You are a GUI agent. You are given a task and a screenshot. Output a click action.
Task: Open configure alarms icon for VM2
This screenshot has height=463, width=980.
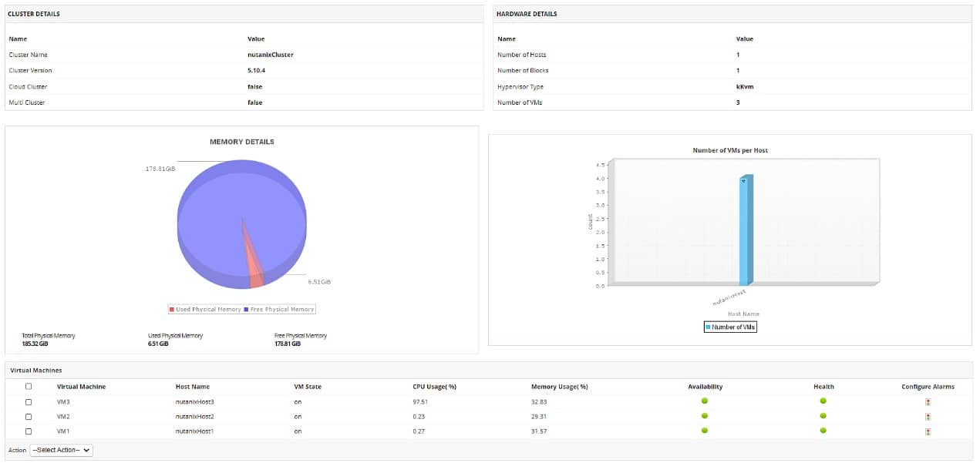[x=928, y=417]
